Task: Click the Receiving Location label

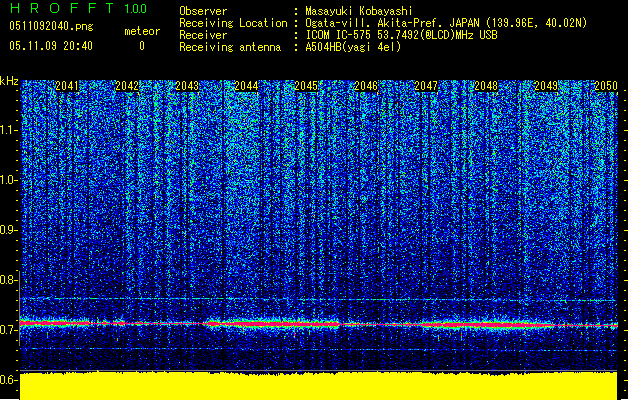Action: (x=233, y=23)
